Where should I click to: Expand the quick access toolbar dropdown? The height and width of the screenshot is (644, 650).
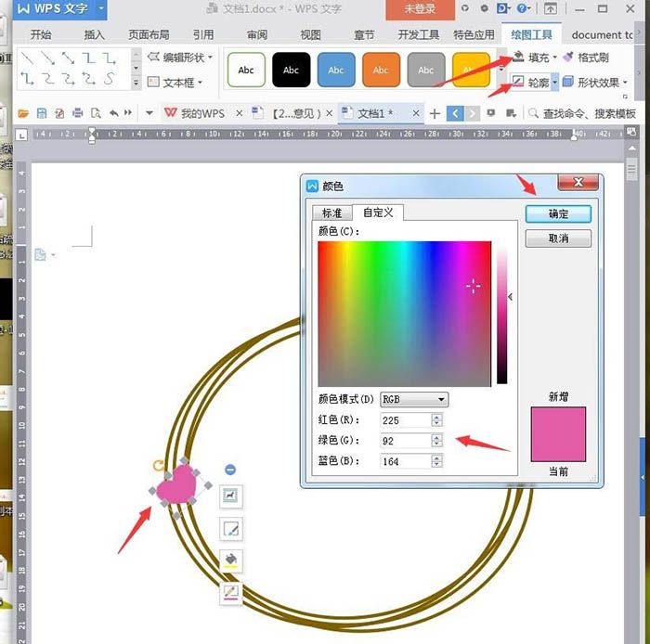pos(149,112)
